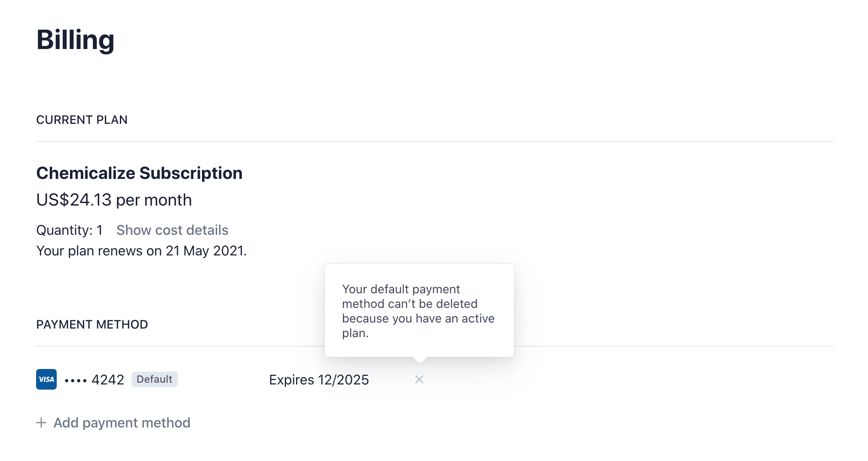Click the Default badge on the card
Image resolution: width=868 pixels, height=461 pixels.
(154, 379)
